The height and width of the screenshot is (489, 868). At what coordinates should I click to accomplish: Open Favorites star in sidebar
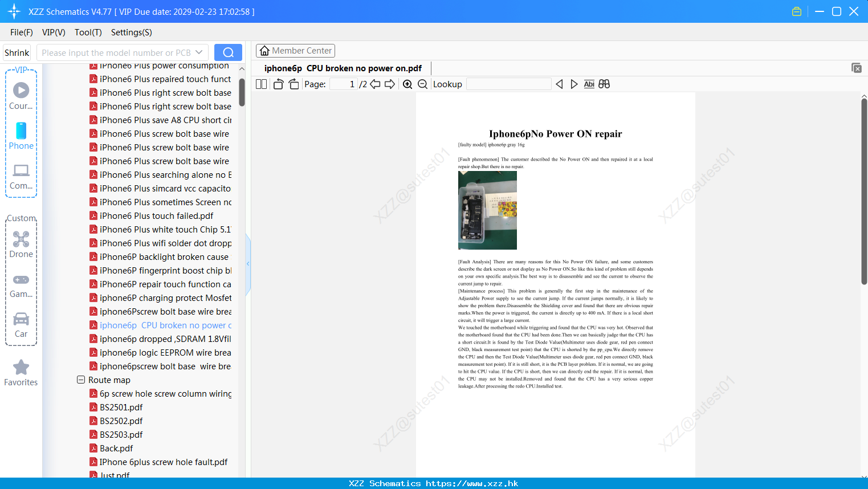tap(21, 373)
